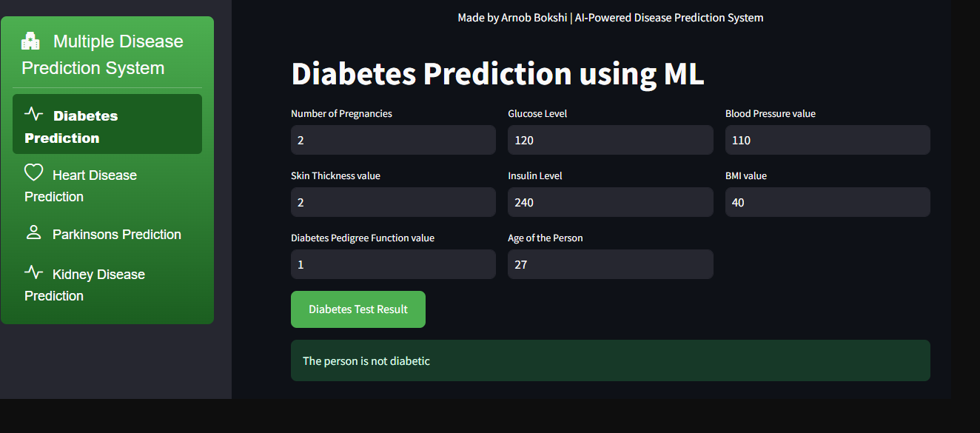Click the activity icon beside Kidney Disease Prediction
The width and height of the screenshot is (980, 433).
click(33, 272)
